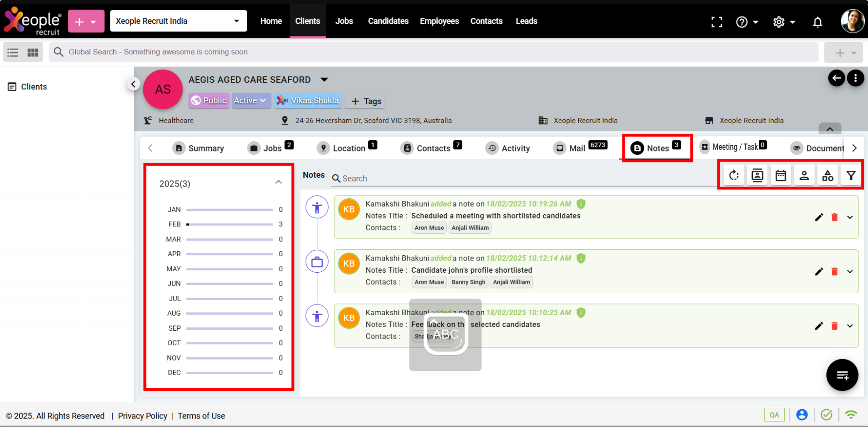The height and width of the screenshot is (427, 868).
Task: Switch to the Mail tab
Action: (580, 148)
